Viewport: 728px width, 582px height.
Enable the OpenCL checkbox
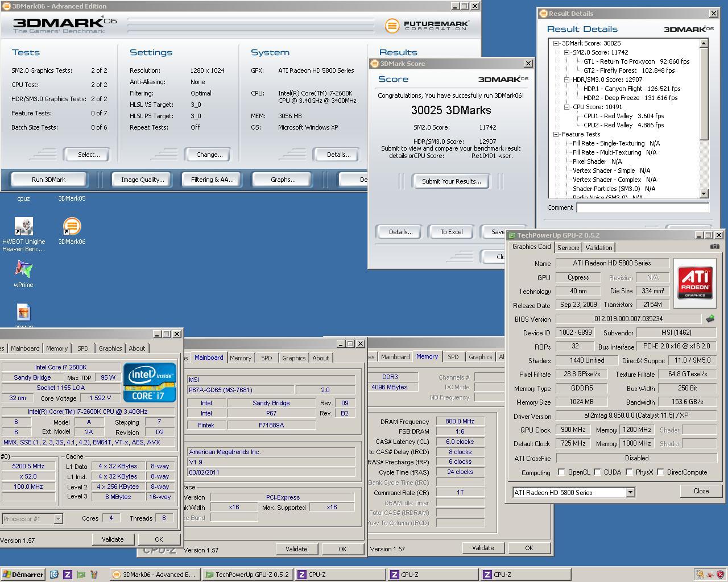561,472
